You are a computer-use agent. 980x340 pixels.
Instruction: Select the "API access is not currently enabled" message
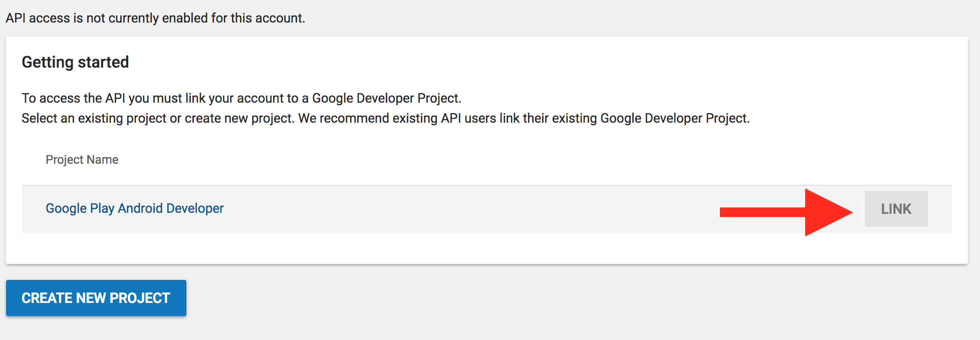[x=155, y=18]
